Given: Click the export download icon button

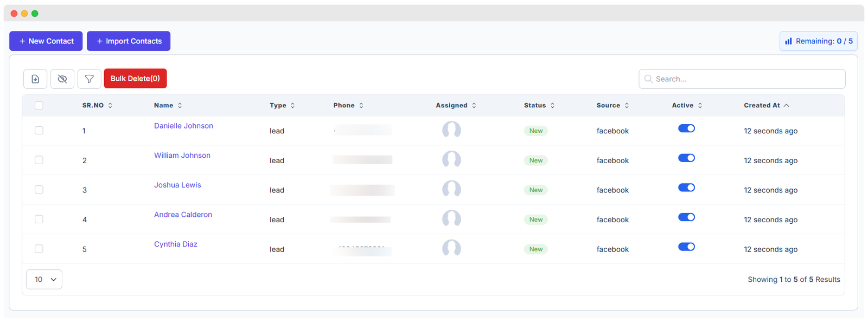Looking at the screenshot, I should [x=35, y=79].
